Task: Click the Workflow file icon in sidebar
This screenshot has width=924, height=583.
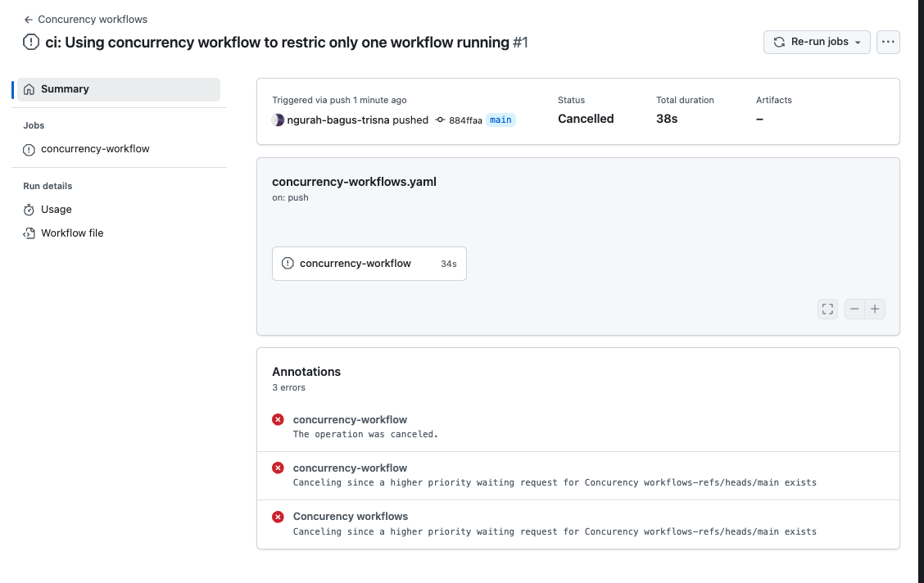Action: 29,233
